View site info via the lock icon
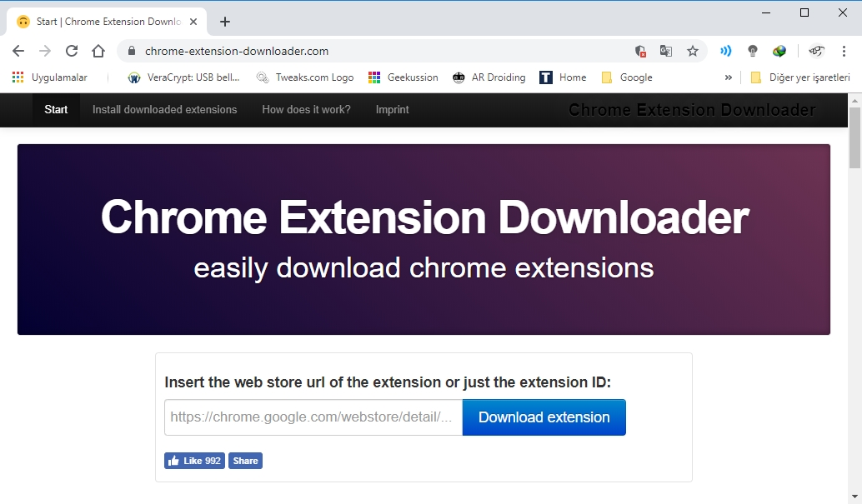The height and width of the screenshot is (504, 862). pyautogui.click(x=132, y=51)
